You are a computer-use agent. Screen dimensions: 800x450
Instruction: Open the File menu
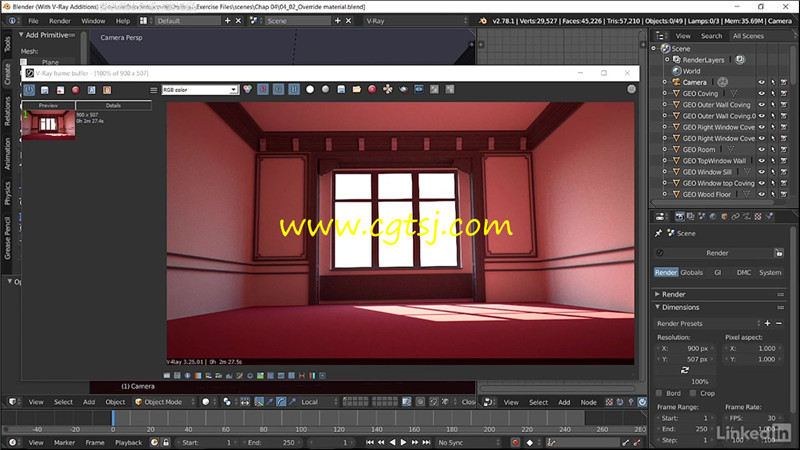click(33, 21)
